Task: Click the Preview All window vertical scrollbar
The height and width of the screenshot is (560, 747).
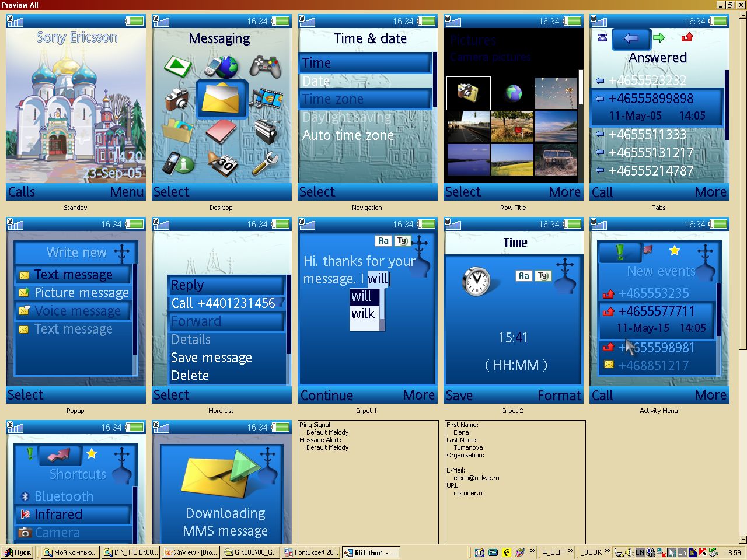Action: (742, 277)
